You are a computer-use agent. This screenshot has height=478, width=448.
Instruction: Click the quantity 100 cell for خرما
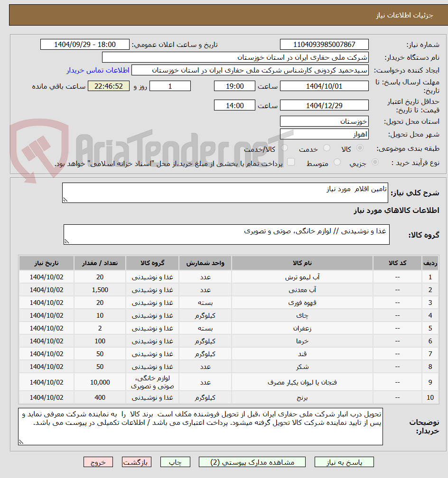click(100, 341)
